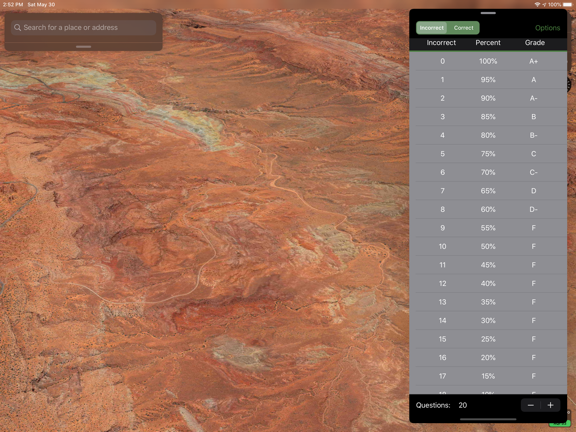Screen dimensions: 576x432
Task: Click the Questions value 20
Action: [462, 405]
